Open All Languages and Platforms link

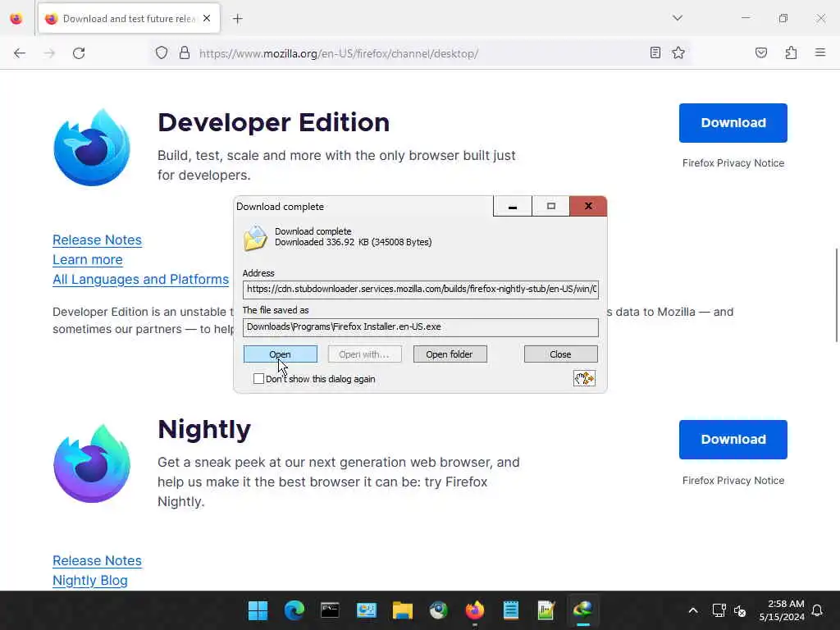pyautogui.click(x=140, y=280)
